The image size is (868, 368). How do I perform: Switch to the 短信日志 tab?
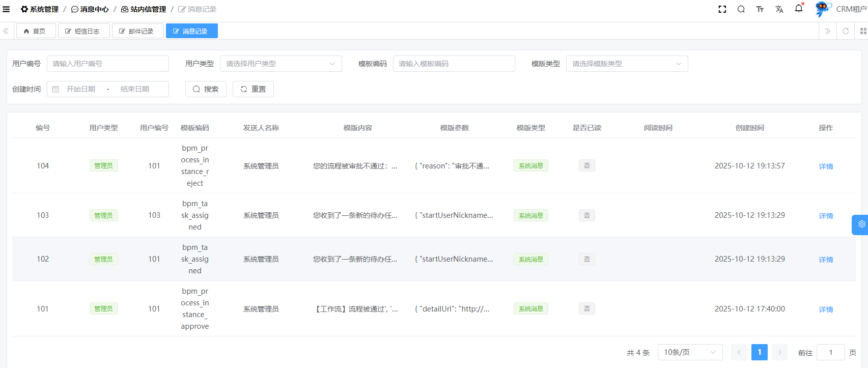click(83, 31)
